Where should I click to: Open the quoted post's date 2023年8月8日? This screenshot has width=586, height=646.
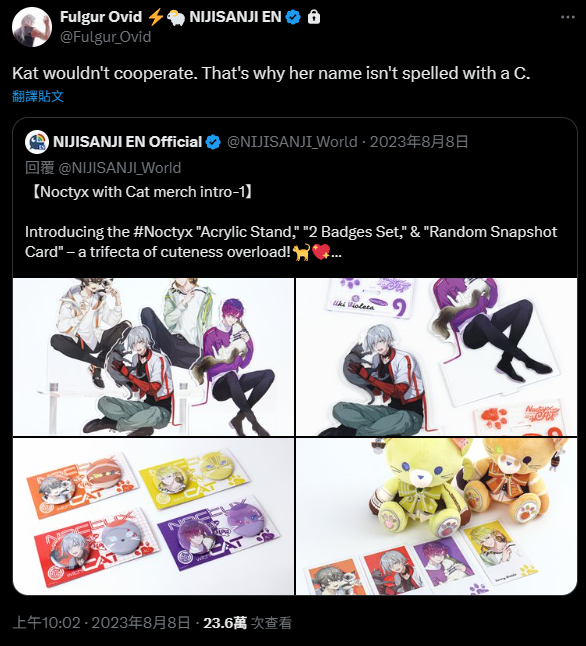pyautogui.click(x=419, y=142)
